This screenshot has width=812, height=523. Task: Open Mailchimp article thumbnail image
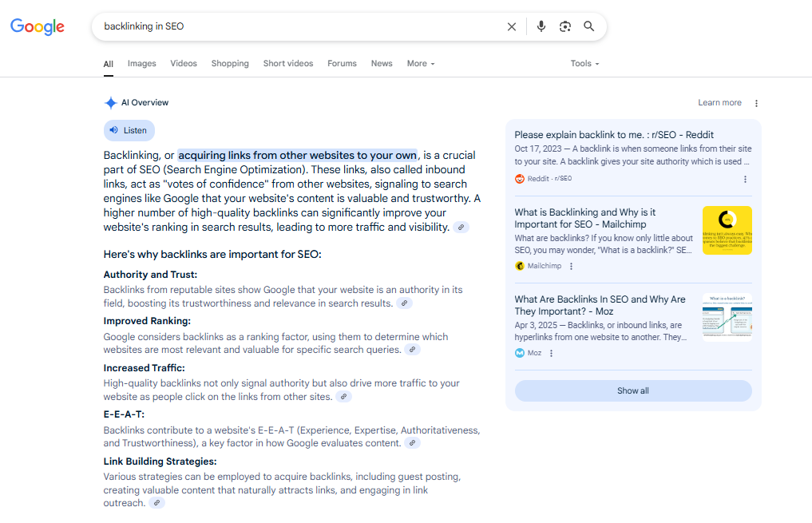727,231
